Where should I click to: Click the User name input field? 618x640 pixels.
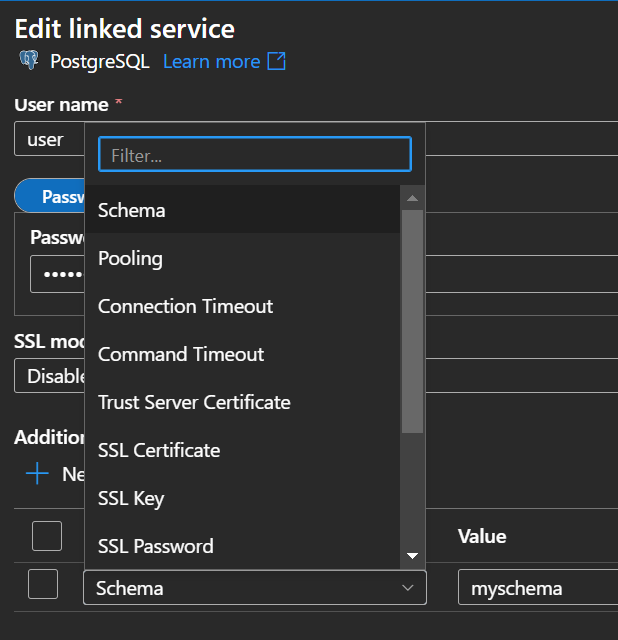point(49,139)
